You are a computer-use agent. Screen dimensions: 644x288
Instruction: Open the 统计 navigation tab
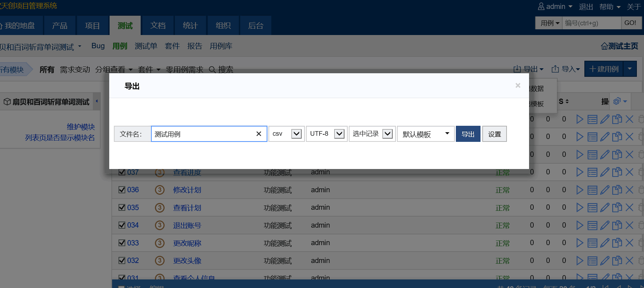tap(190, 25)
